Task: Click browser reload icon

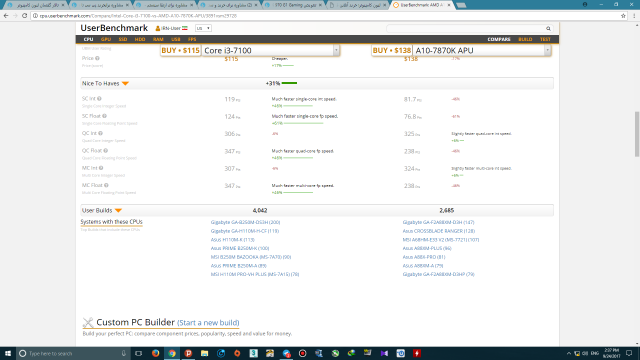Action: point(24,16)
